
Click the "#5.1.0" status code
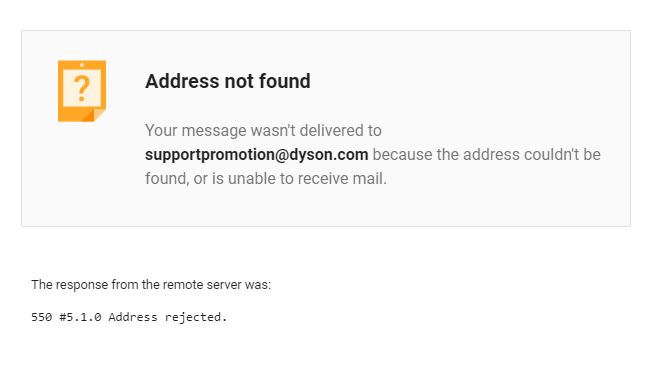click(80, 317)
